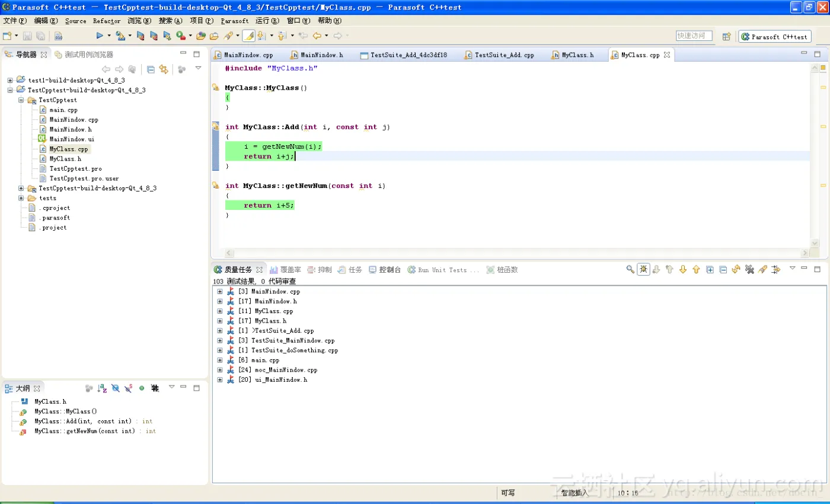Open the outline view menu triangle

click(x=171, y=387)
